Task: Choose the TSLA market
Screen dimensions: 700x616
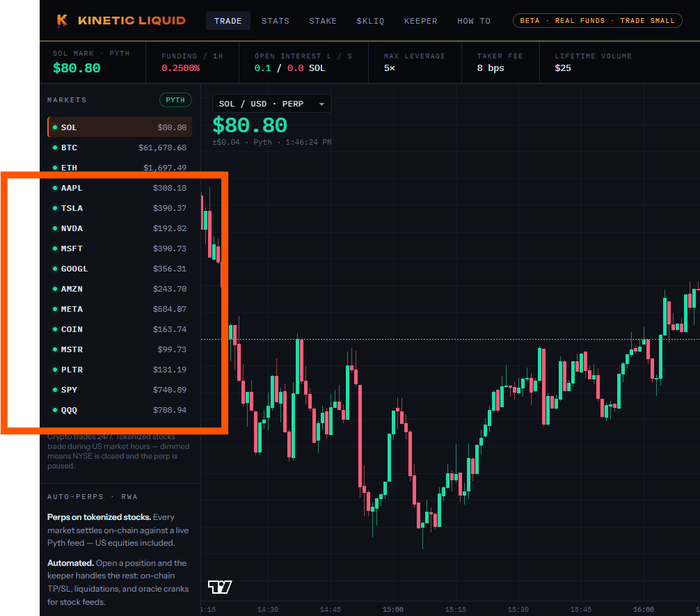Action: tap(120, 208)
